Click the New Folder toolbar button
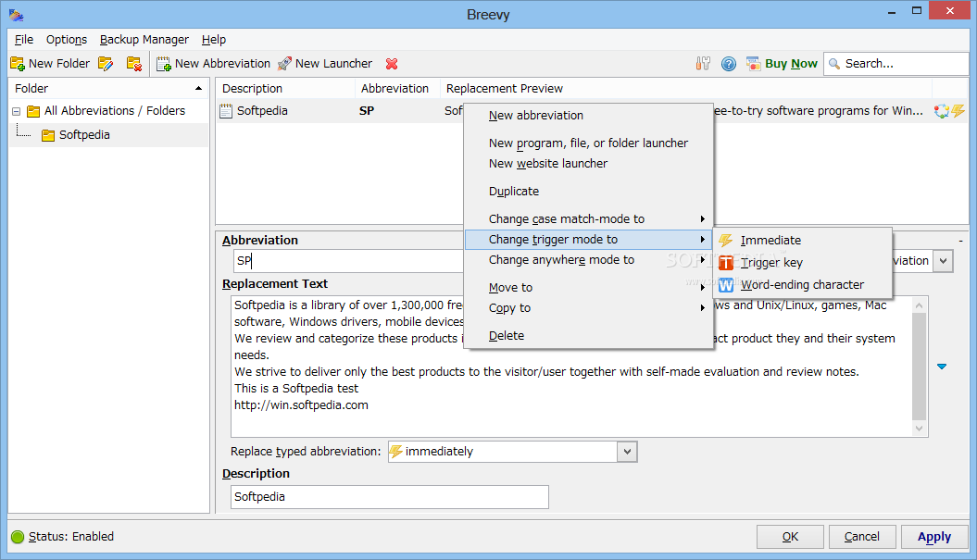The height and width of the screenshot is (560, 977). pyautogui.click(x=50, y=64)
